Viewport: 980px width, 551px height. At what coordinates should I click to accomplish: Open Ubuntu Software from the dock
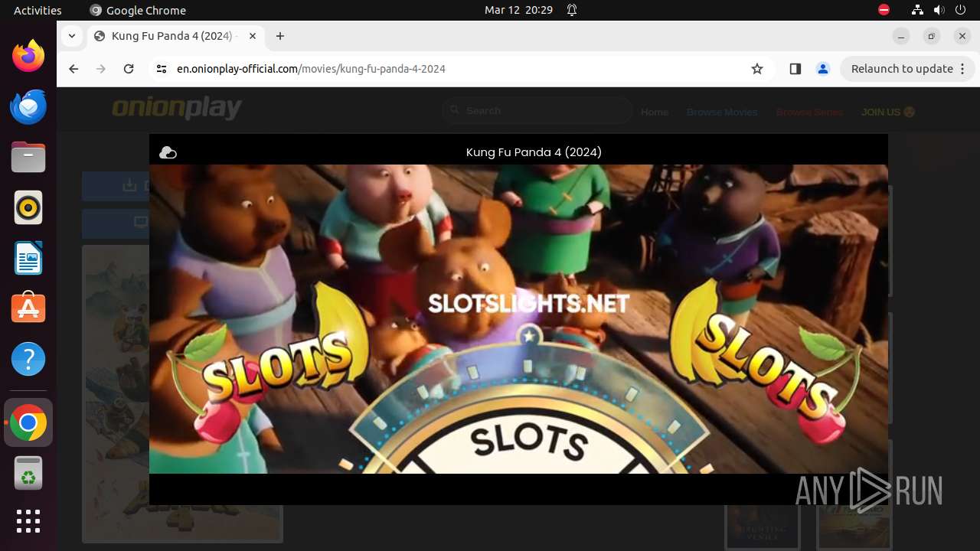28,308
